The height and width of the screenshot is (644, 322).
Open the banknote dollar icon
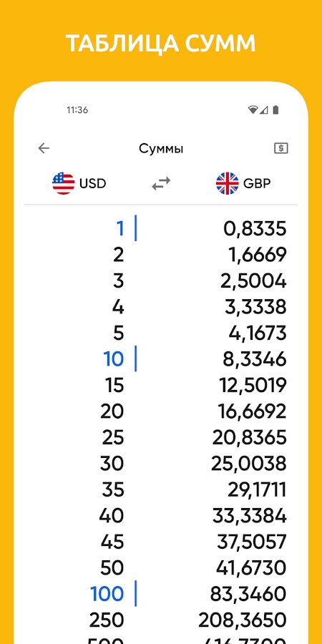281,148
